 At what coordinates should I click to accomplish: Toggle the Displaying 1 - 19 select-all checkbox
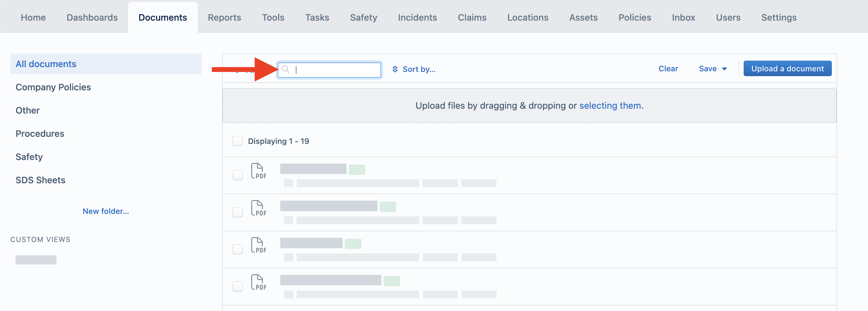(238, 141)
